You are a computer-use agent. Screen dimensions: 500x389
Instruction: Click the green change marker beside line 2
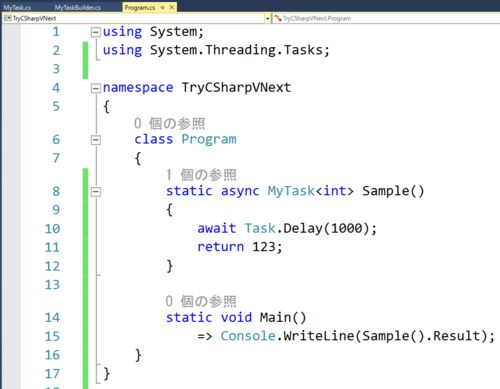[85, 60]
